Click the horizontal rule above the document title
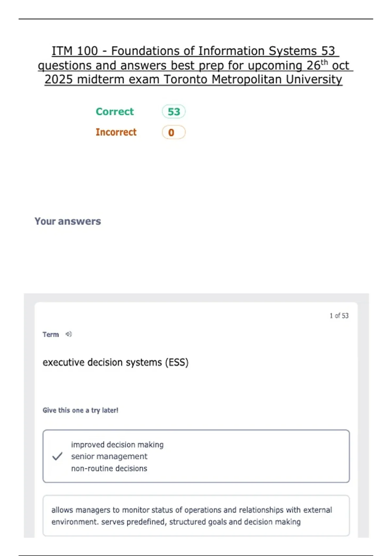Viewport: 392px width, 556px height. [x=196, y=19]
